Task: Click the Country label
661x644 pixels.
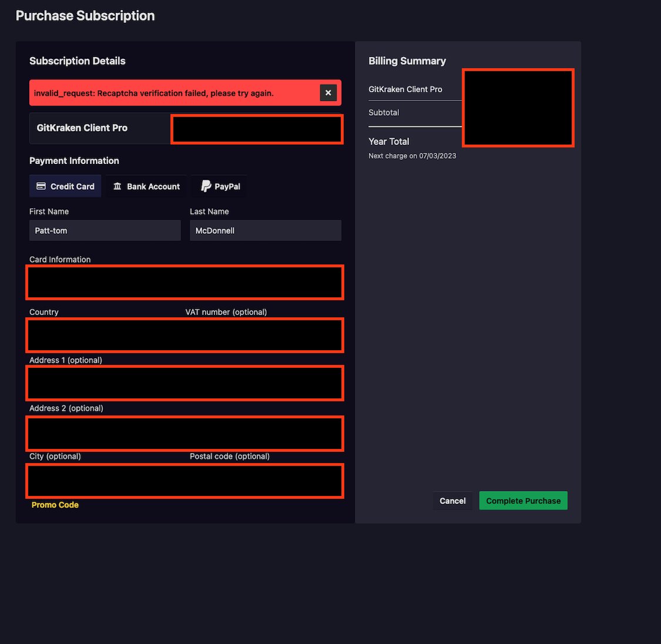Action: click(44, 313)
